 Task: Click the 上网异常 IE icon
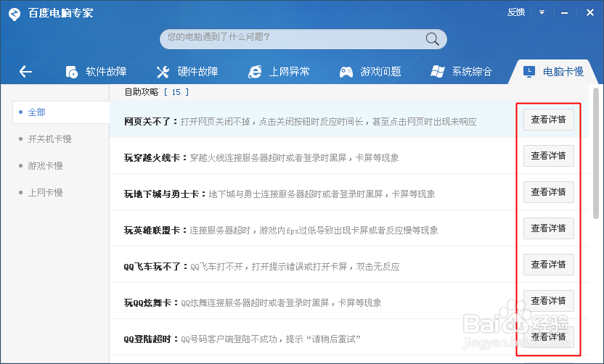tap(255, 72)
